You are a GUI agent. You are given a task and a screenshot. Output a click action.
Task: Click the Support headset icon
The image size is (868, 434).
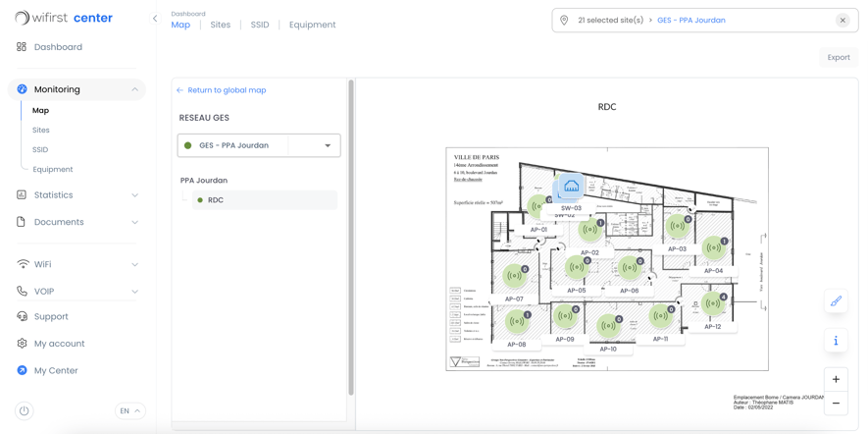click(x=23, y=316)
